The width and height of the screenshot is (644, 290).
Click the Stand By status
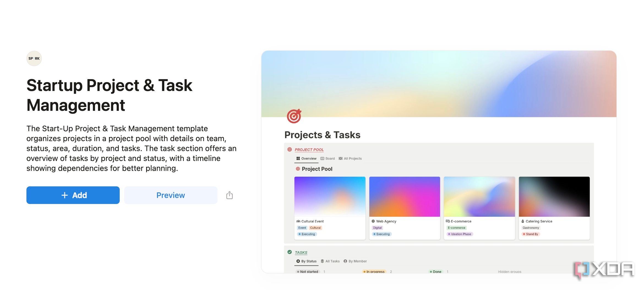(x=531, y=234)
